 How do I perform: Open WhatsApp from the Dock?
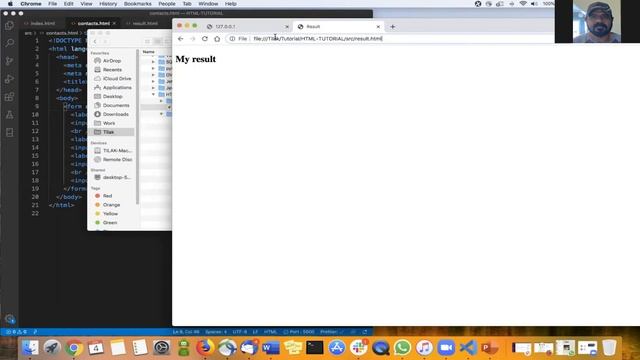pos(402,348)
